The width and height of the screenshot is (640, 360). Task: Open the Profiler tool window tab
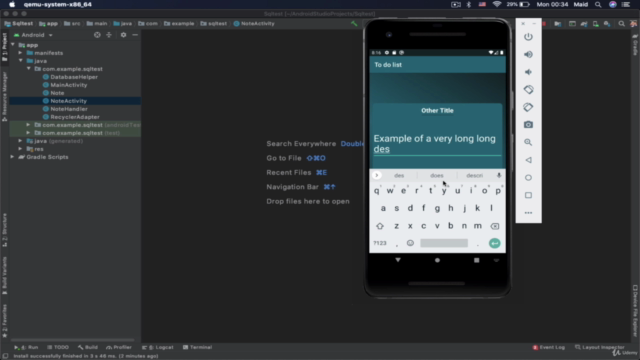119,347
